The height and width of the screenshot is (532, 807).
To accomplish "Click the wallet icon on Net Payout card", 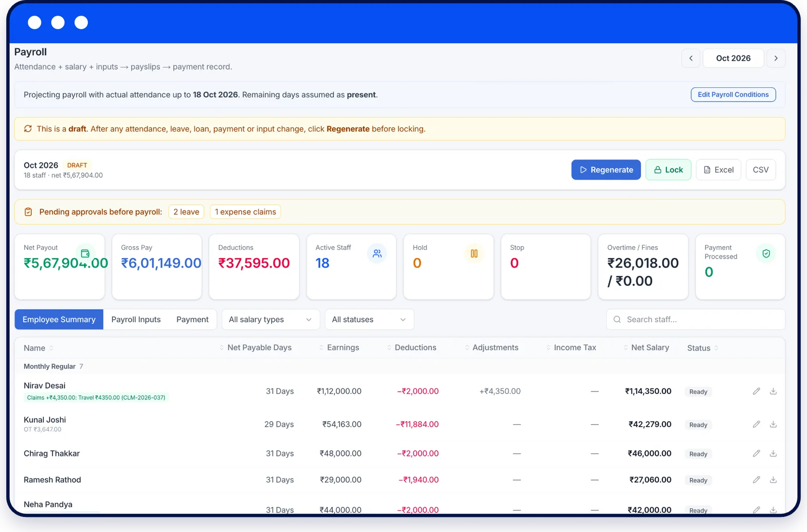I will (85, 254).
